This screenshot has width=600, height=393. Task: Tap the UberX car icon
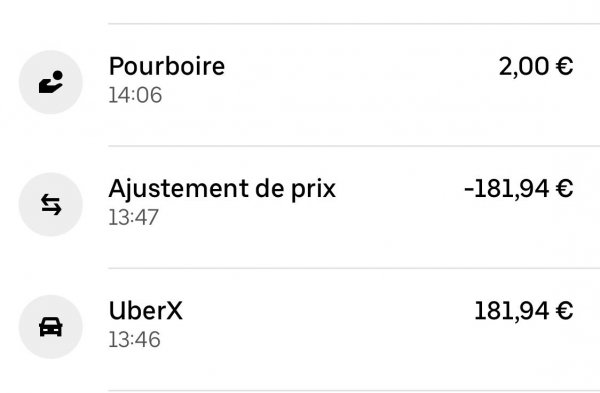coord(51,327)
